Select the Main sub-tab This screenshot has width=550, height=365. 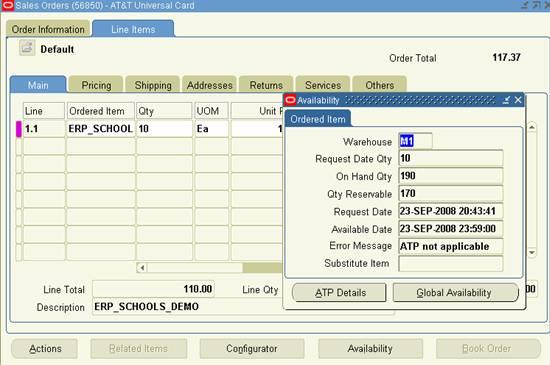[x=38, y=85]
